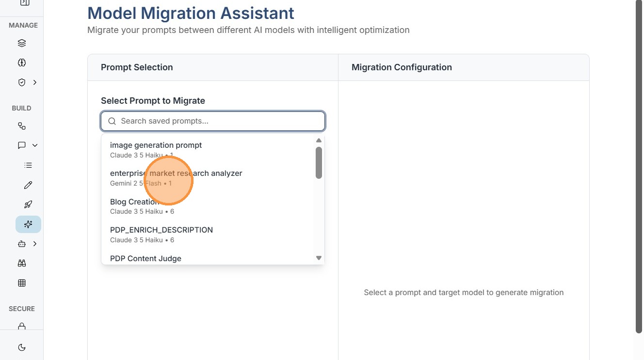The width and height of the screenshot is (644, 360).
Task: Select the sparkles migration icon in sidebar
Action: coord(28,224)
